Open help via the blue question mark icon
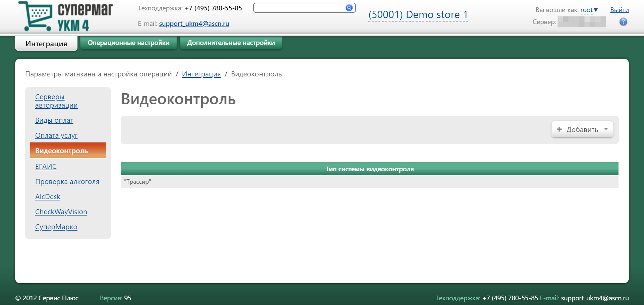644x305 pixels. click(623, 22)
